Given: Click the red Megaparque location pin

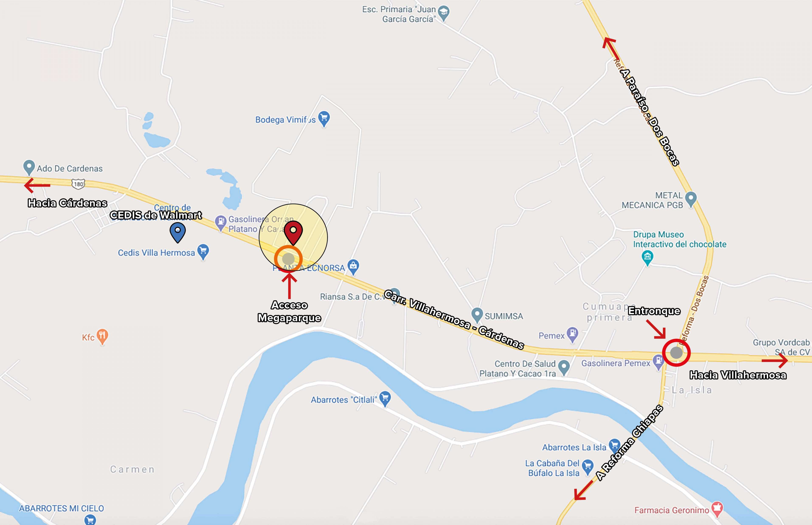Looking at the screenshot, I should click(293, 233).
